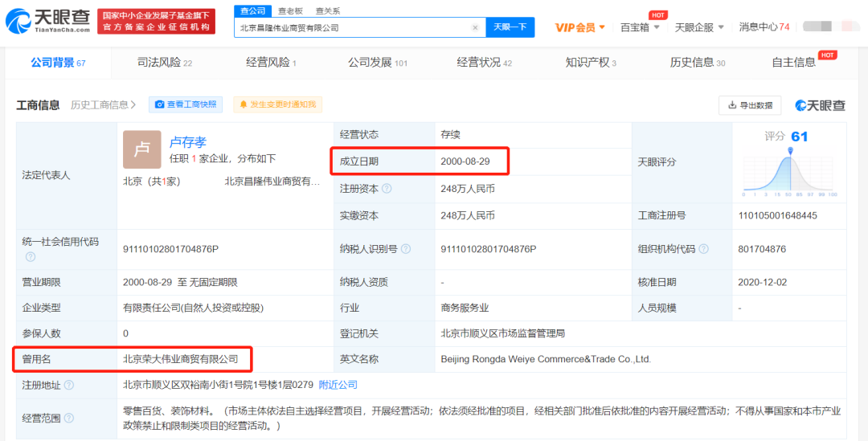Open 卢存孝 legal representative link
This screenshot has width=868, height=441.
coord(187,142)
